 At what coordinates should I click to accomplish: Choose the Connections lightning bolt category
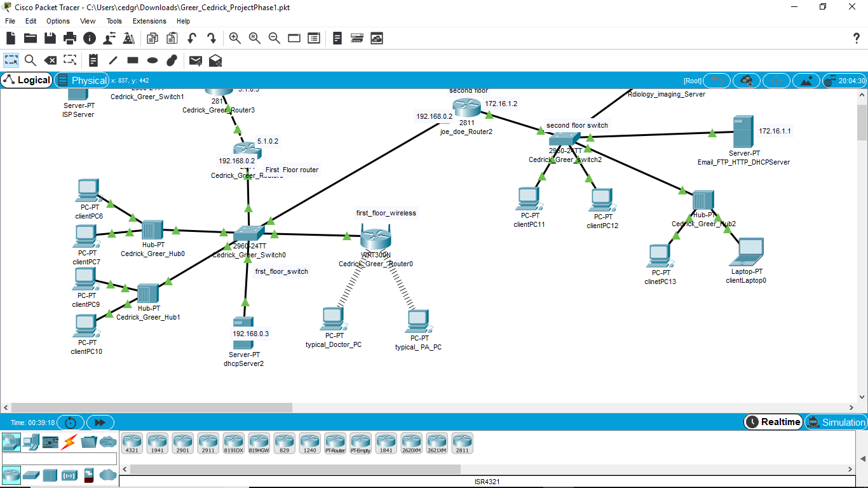click(x=69, y=442)
